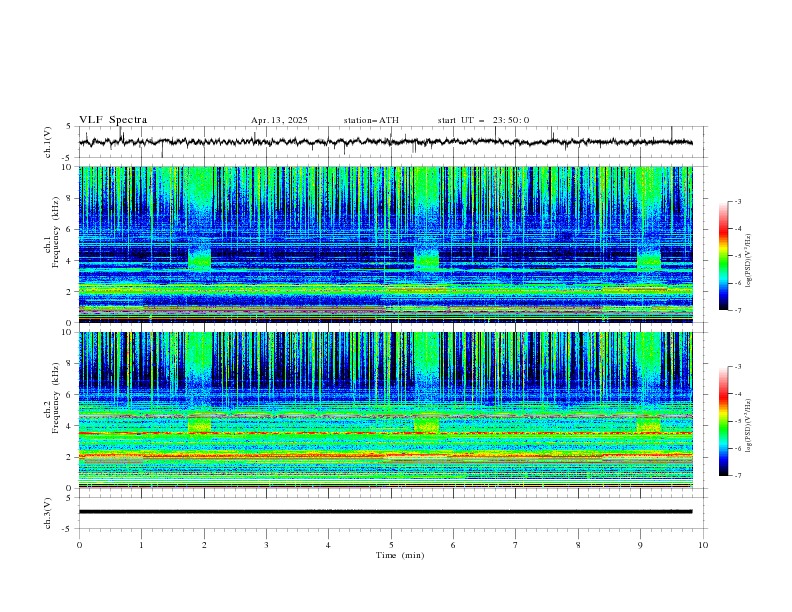Click the ch.2 green burst near minute 9
The width and height of the screenshot is (792, 612).
(649, 424)
